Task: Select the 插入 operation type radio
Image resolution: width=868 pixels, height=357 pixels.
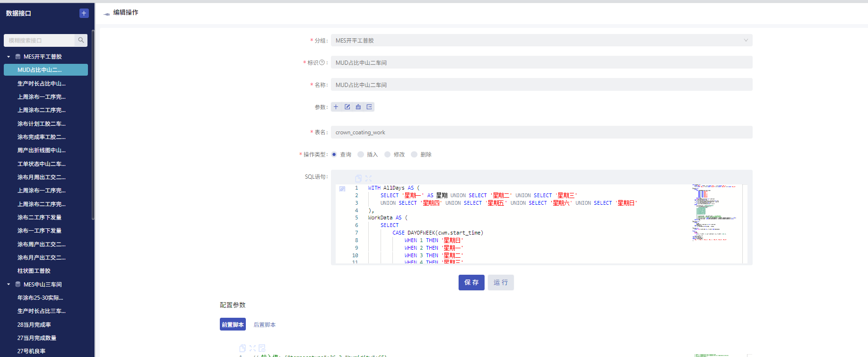Action: (361, 155)
